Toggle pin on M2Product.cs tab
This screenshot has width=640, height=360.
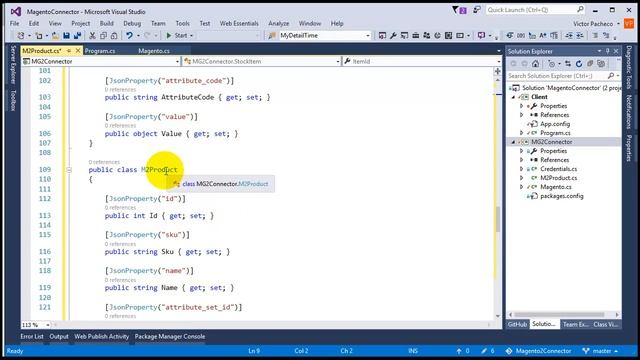69,51
